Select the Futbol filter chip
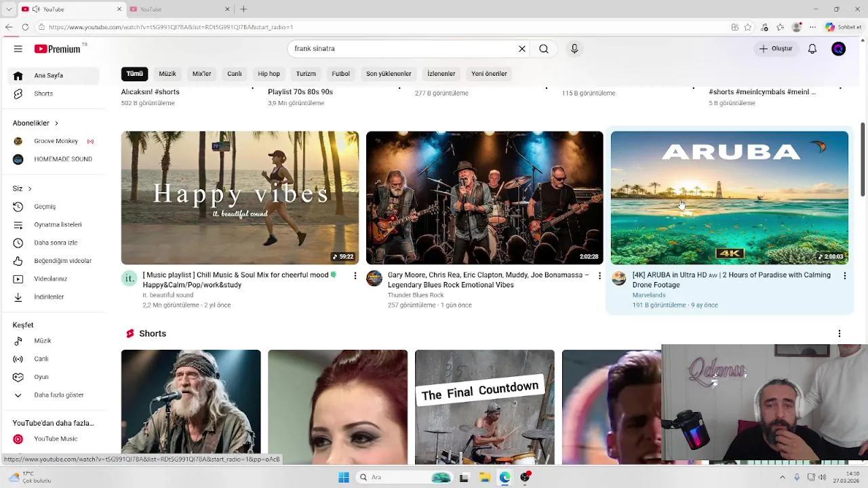The height and width of the screenshot is (488, 868). click(x=341, y=74)
